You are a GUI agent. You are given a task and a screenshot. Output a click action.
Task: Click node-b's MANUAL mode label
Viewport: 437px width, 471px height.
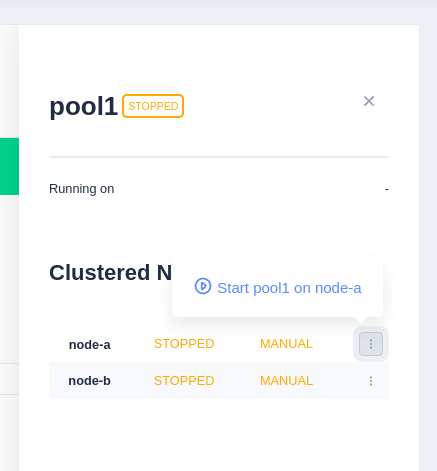point(286,381)
